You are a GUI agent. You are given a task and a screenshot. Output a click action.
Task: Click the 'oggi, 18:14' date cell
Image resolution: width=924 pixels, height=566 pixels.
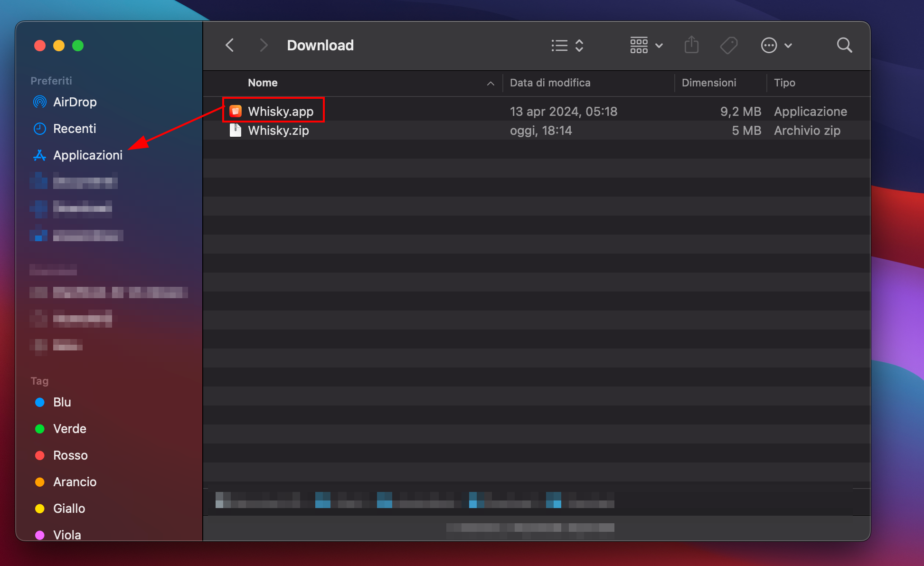tap(541, 131)
